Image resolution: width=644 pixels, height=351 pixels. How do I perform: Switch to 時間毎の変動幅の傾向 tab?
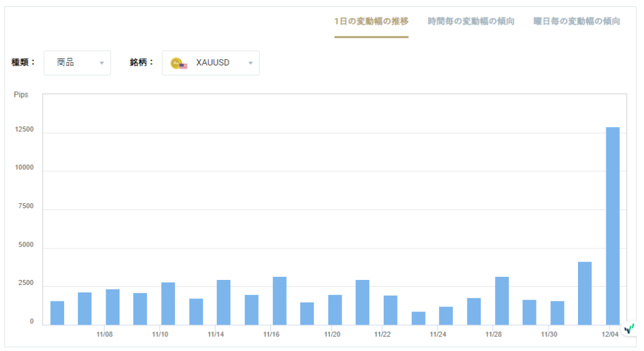[x=470, y=21]
